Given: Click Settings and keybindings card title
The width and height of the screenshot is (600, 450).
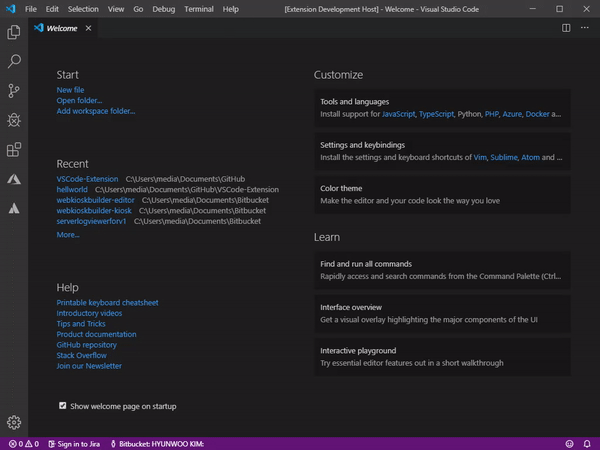Looking at the screenshot, I should pos(362,145).
